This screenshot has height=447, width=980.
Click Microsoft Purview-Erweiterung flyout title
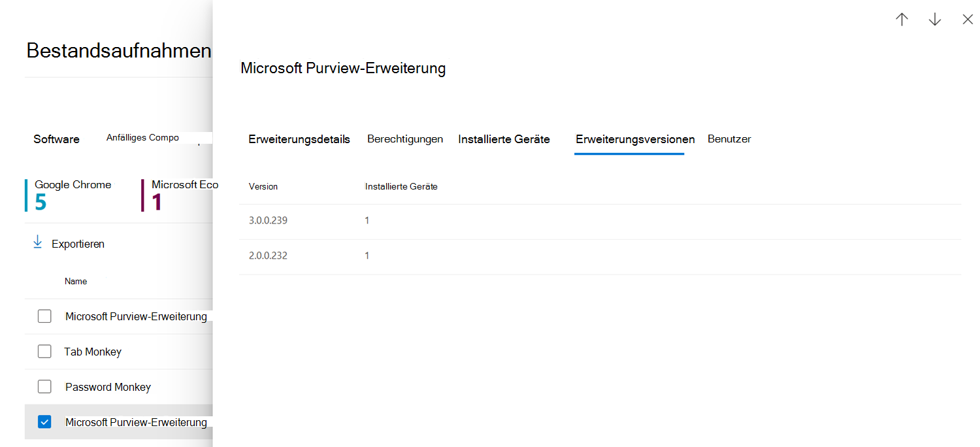(x=343, y=69)
